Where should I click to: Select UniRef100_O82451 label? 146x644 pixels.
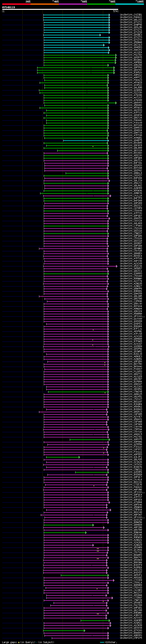(131, 397)
